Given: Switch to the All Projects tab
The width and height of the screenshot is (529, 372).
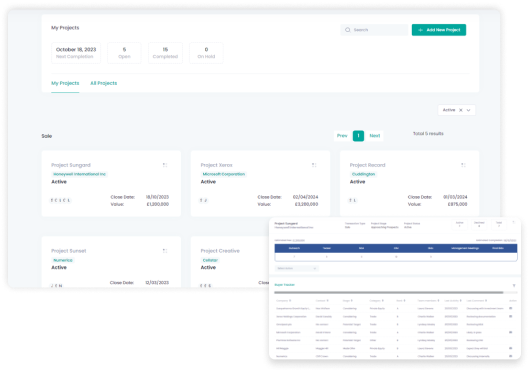Looking at the screenshot, I should tap(104, 83).
